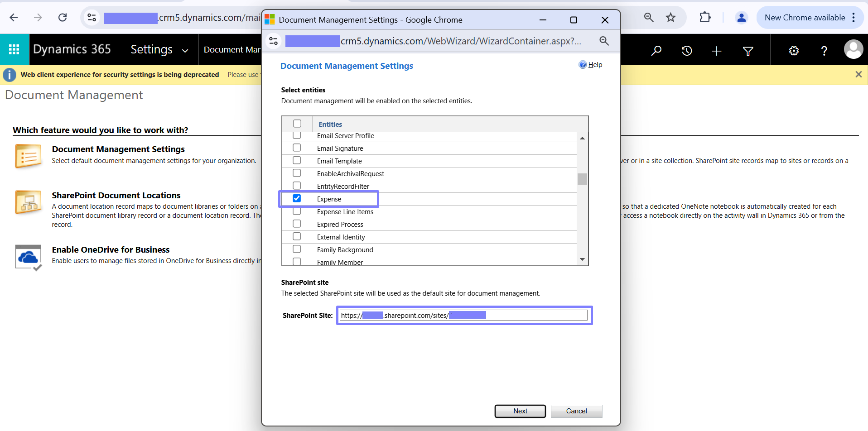This screenshot has width=868, height=431.
Task: Open recent items history icon
Action: tap(687, 50)
